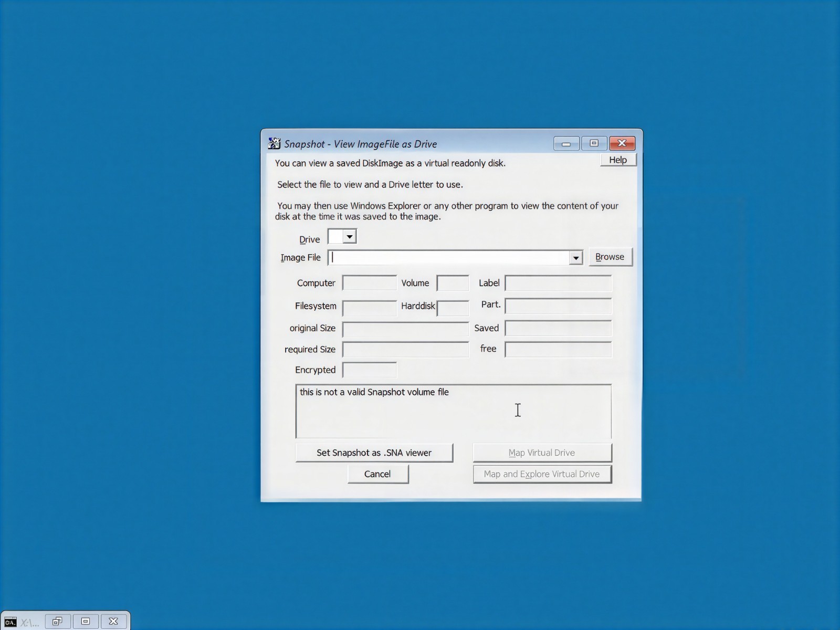Click the Encrypted field
Screen dimensions: 840x630
coord(370,370)
